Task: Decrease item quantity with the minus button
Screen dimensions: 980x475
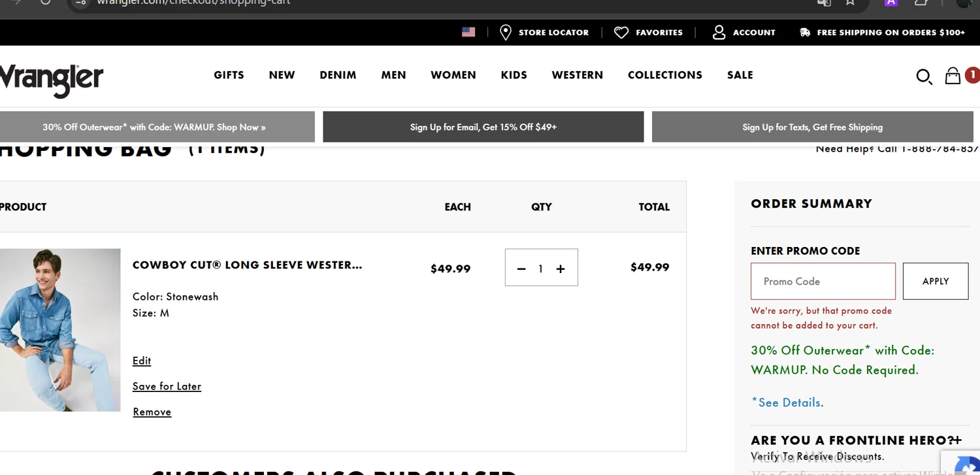Action: 521,269
